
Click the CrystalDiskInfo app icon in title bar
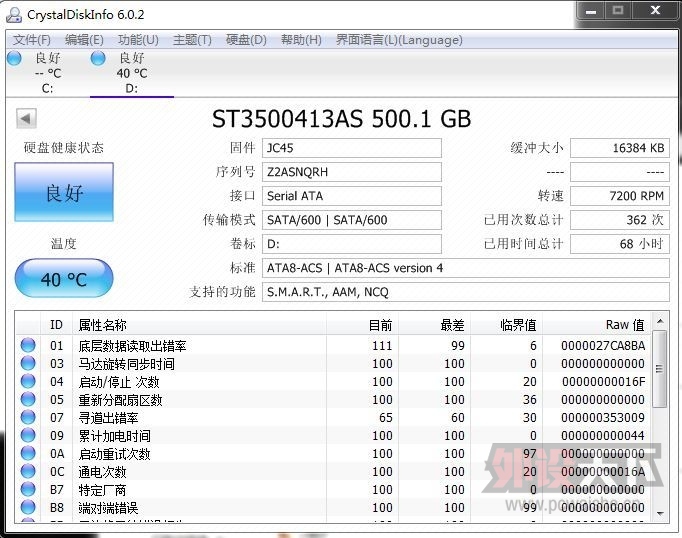coord(14,14)
